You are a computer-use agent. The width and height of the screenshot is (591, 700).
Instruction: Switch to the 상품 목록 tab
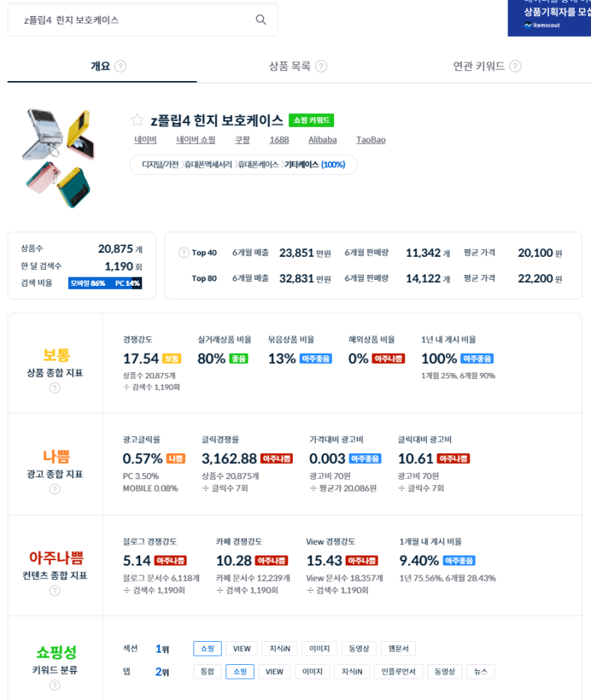(290, 66)
